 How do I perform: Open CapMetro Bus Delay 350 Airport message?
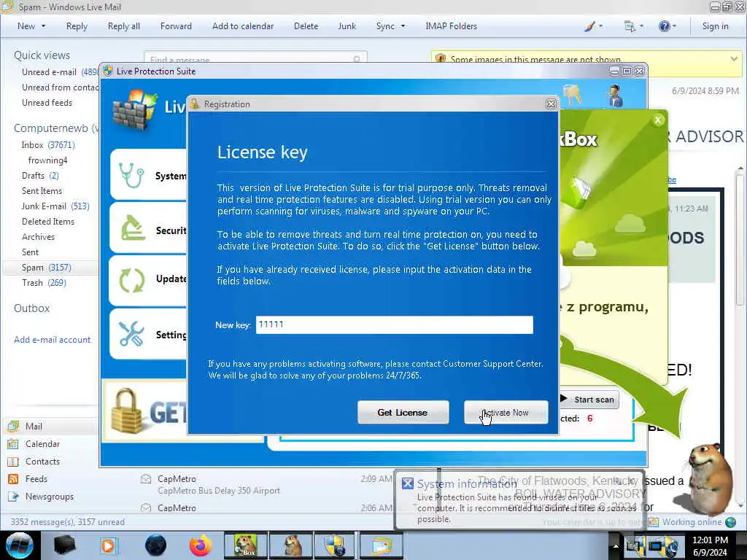[266, 484]
